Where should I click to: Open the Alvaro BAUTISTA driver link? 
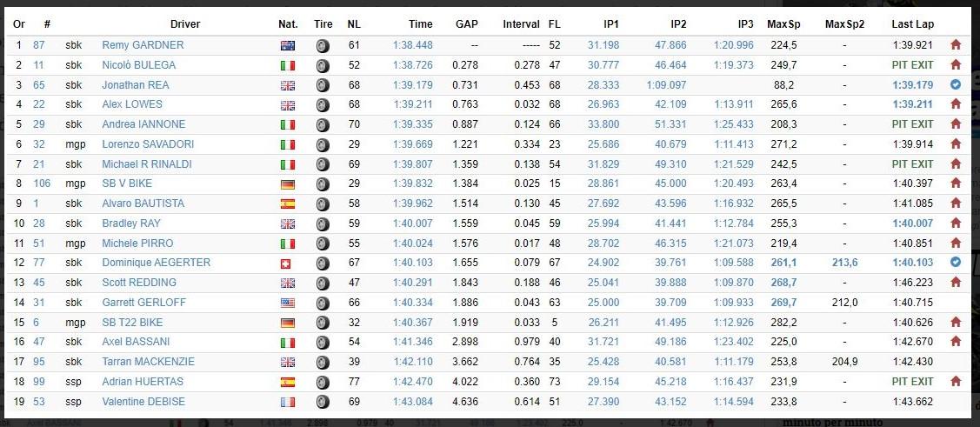tap(143, 203)
